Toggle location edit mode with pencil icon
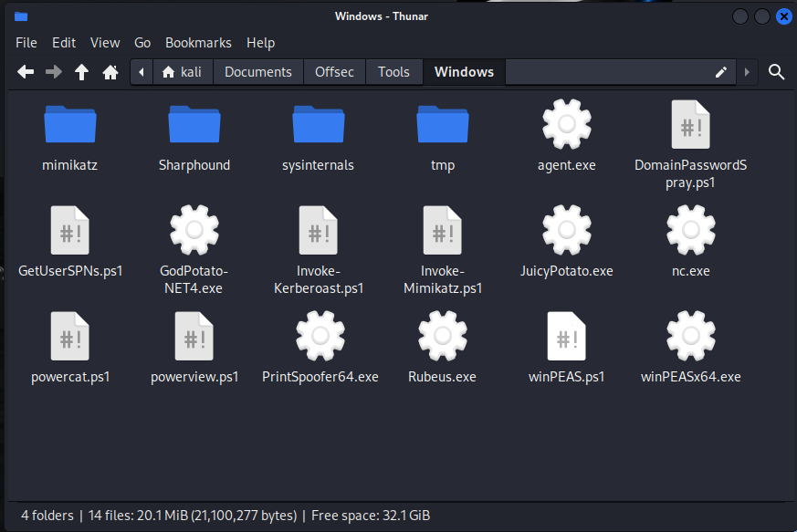 tap(720, 72)
